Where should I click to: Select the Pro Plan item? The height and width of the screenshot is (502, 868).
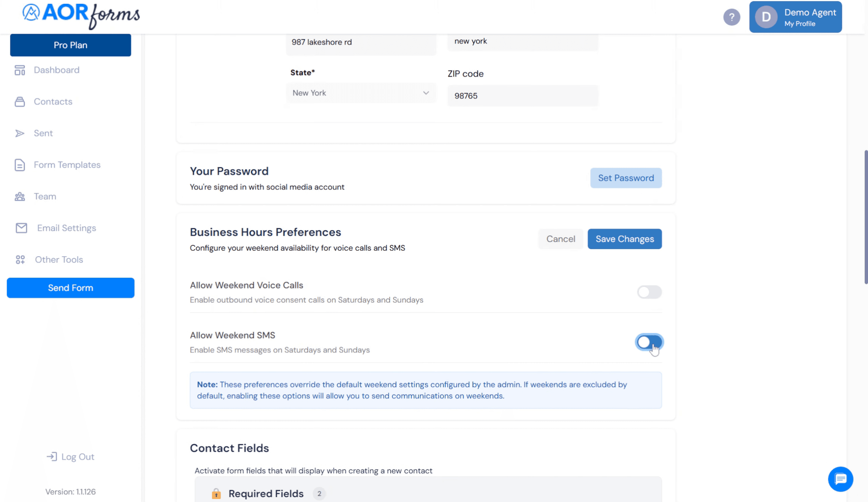coord(71,45)
